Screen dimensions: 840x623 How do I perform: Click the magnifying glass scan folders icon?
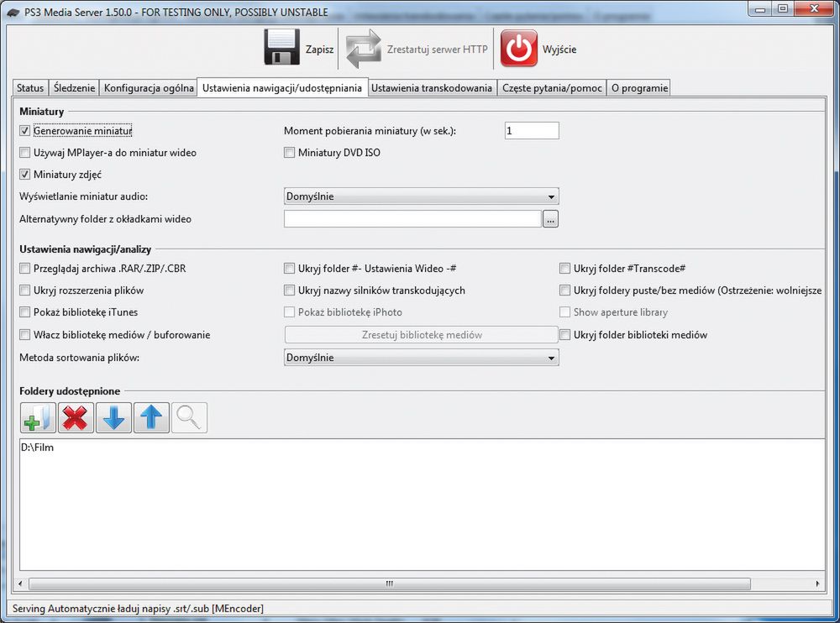coord(189,418)
